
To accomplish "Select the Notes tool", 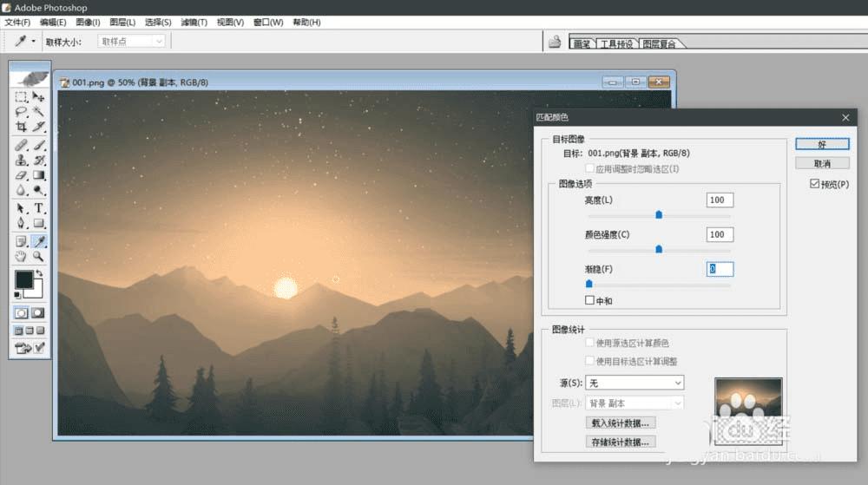I will coord(21,242).
